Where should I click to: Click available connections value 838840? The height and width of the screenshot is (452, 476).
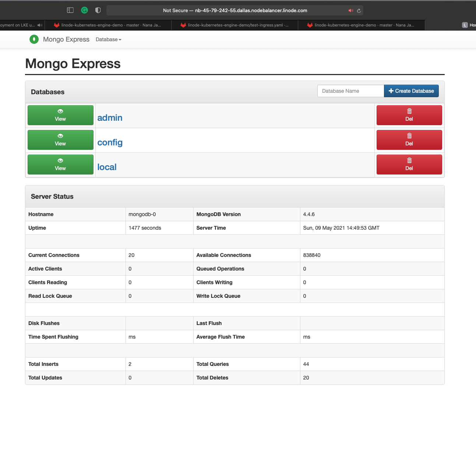tap(312, 255)
